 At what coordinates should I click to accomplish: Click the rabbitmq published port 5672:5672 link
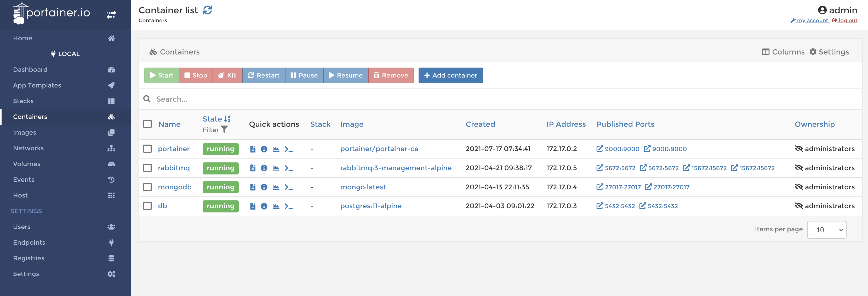(616, 168)
